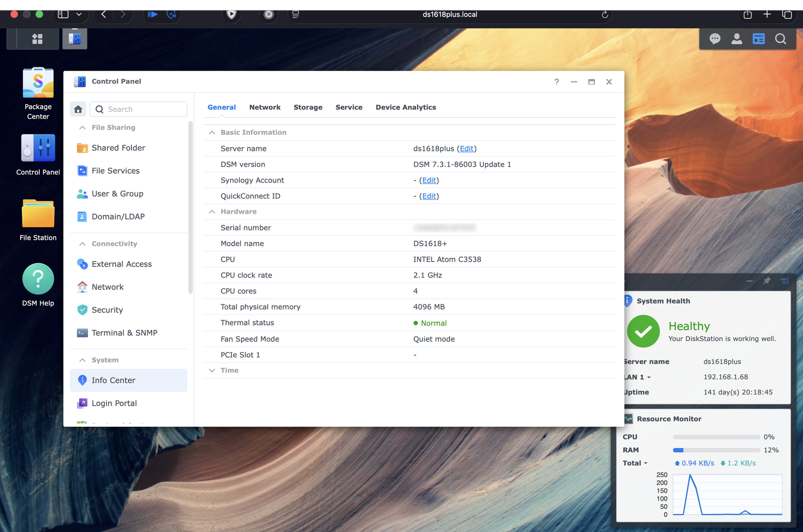Click the Control Panel search field
The height and width of the screenshot is (532, 803).
point(139,109)
